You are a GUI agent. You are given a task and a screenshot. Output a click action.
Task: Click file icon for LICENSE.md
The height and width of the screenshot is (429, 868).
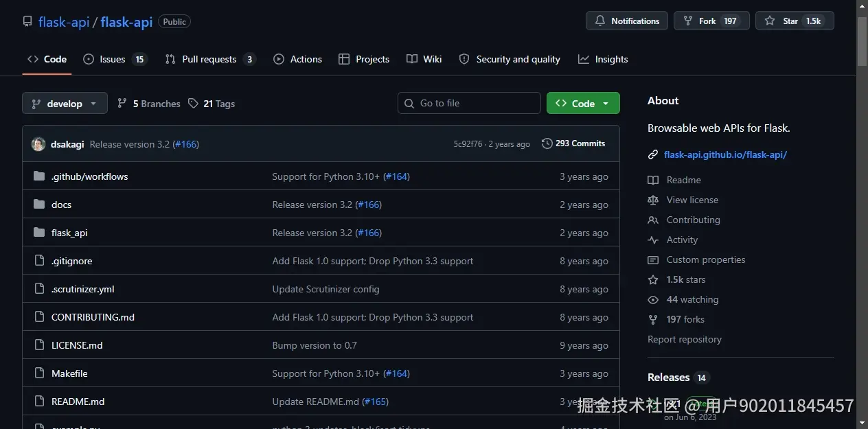pos(39,345)
